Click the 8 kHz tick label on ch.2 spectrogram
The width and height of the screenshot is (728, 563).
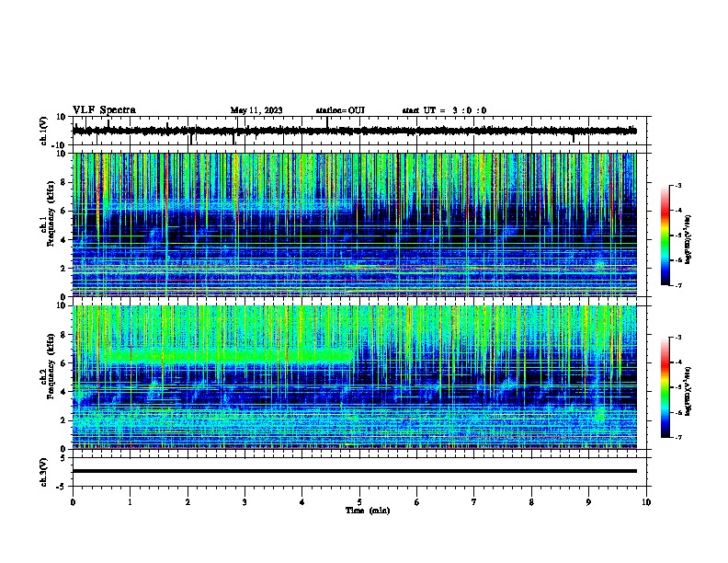64,335
